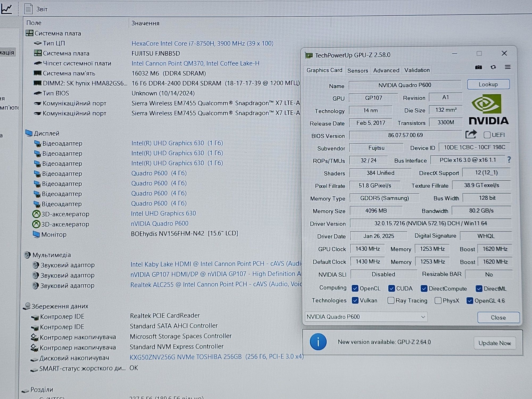Toggle the PhysX checkbox
Screen dimensions: 532x399
[x=438, y=301]
